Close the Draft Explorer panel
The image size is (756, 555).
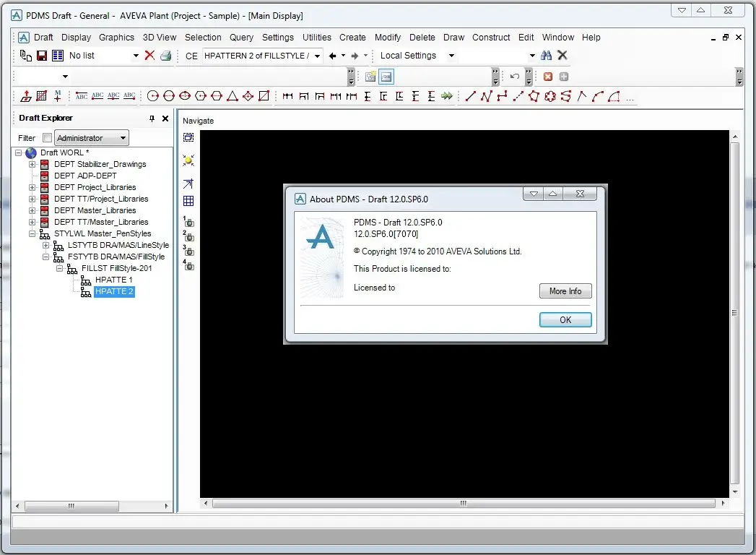[x=165, y=119]
